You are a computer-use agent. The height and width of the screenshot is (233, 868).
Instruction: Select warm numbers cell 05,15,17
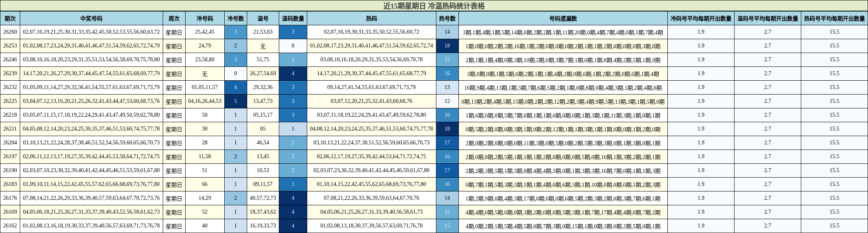coord(263,115)
